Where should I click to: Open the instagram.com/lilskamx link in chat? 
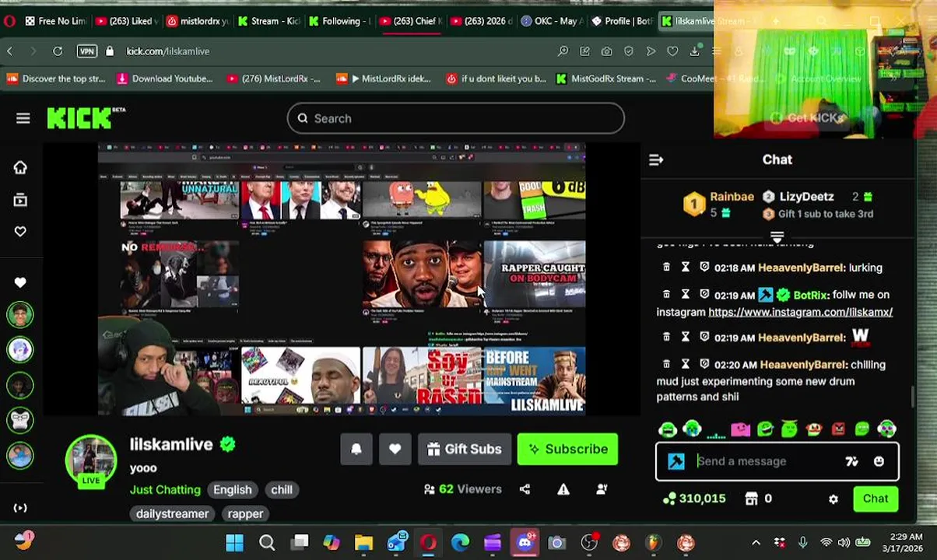click(x=800, y=312)
